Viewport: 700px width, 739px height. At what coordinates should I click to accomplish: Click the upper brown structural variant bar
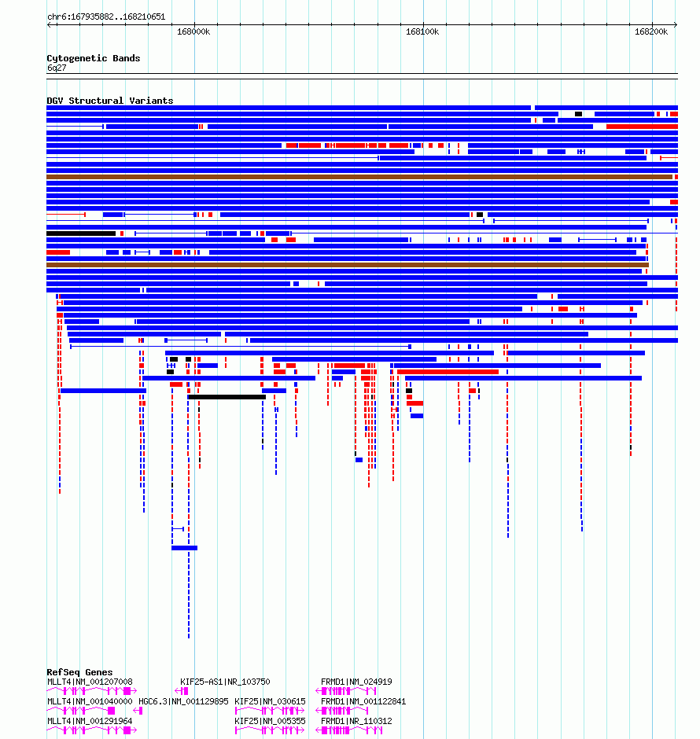point(359,177)
